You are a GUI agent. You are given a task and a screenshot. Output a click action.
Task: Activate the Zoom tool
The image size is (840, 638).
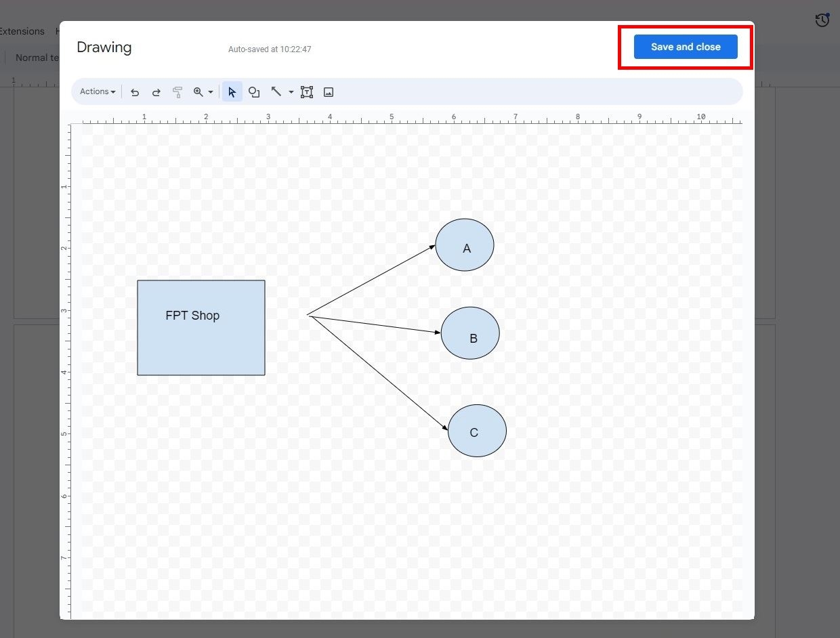198,91
